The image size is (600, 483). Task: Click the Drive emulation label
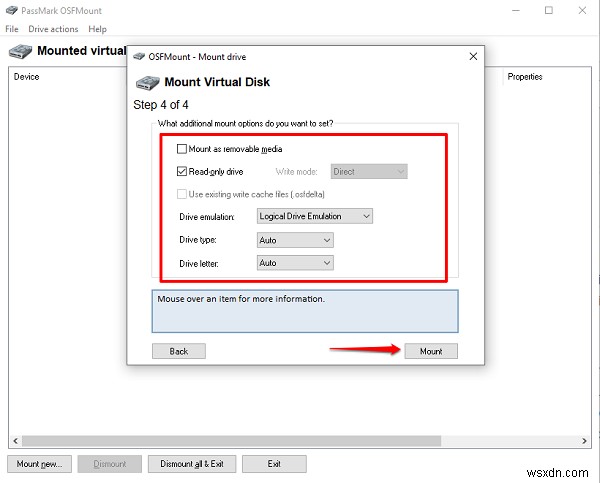pyautogui.click(x=207, y=217)
